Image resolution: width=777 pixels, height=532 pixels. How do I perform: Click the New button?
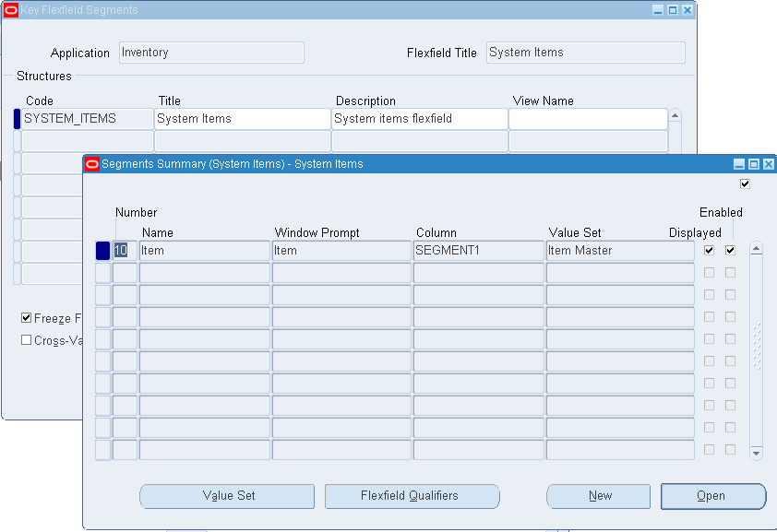599,496
